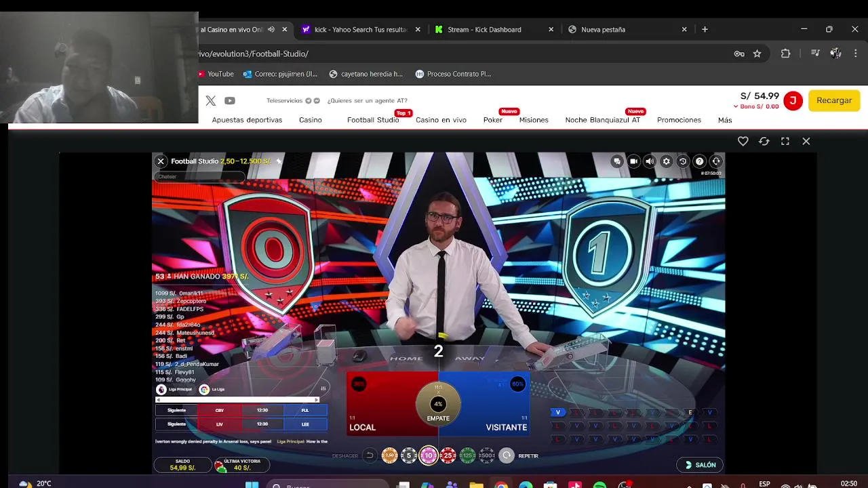This screenshot has height=488, width=868.
Task: Open the red J account avatar
Action: [x=793, y=101]
